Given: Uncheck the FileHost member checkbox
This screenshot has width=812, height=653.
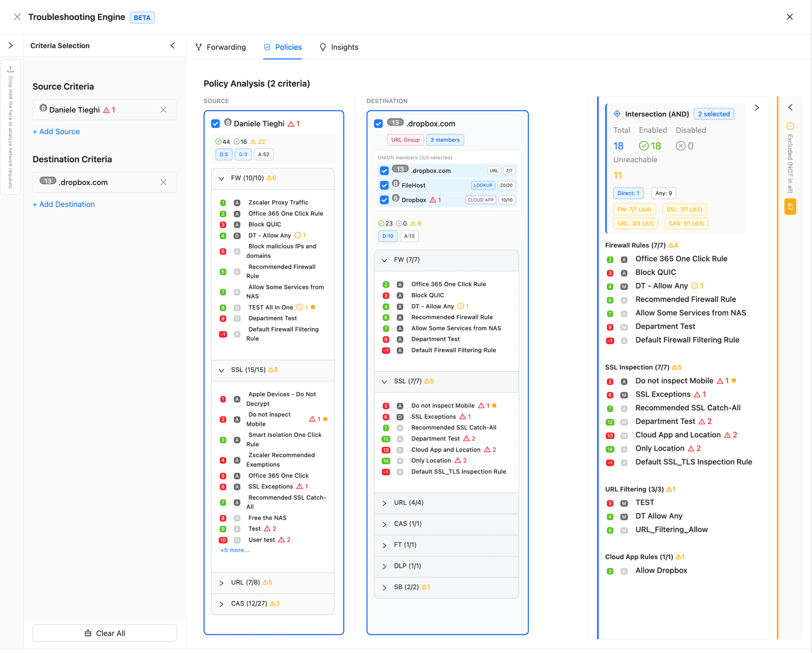Looking at the screenshot, I should [x=384, y=185].
